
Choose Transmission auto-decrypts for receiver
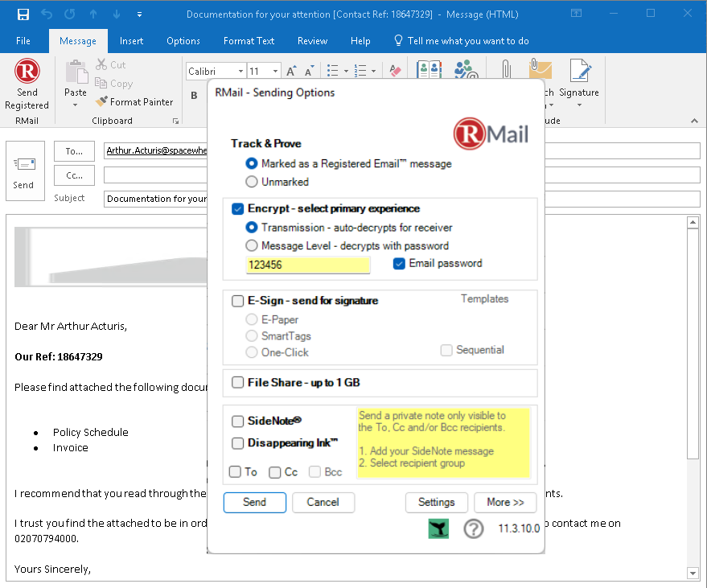(252, 228)
